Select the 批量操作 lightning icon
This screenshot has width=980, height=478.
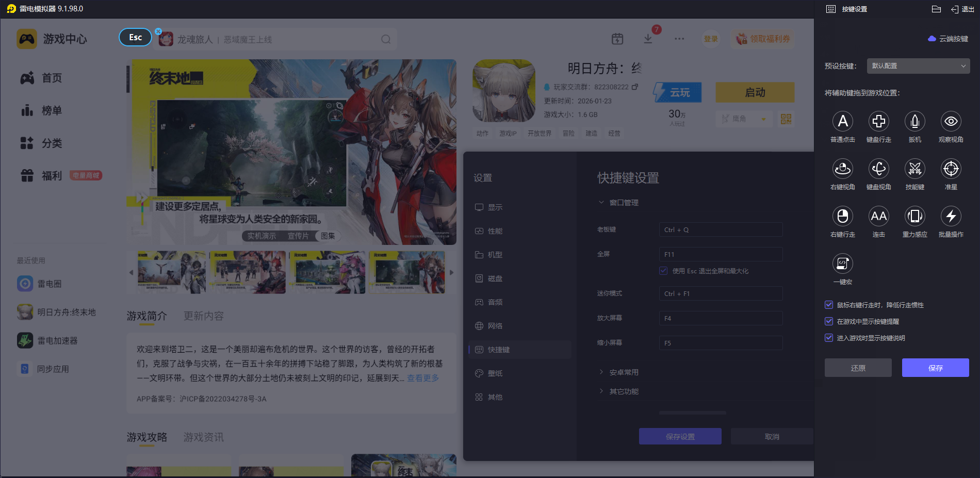click(x=951, y=216)
